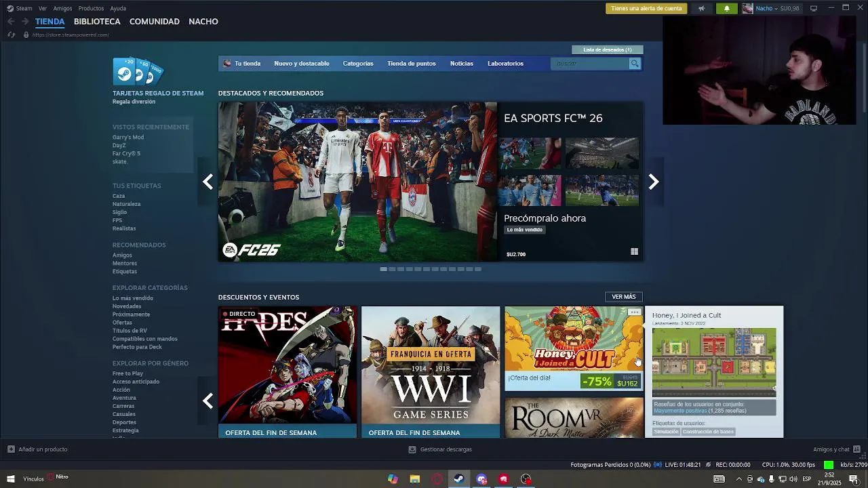Select the last carousel page indicator dot

478,269
